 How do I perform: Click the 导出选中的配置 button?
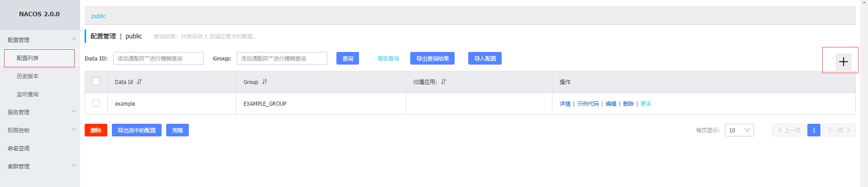point(137,130)
